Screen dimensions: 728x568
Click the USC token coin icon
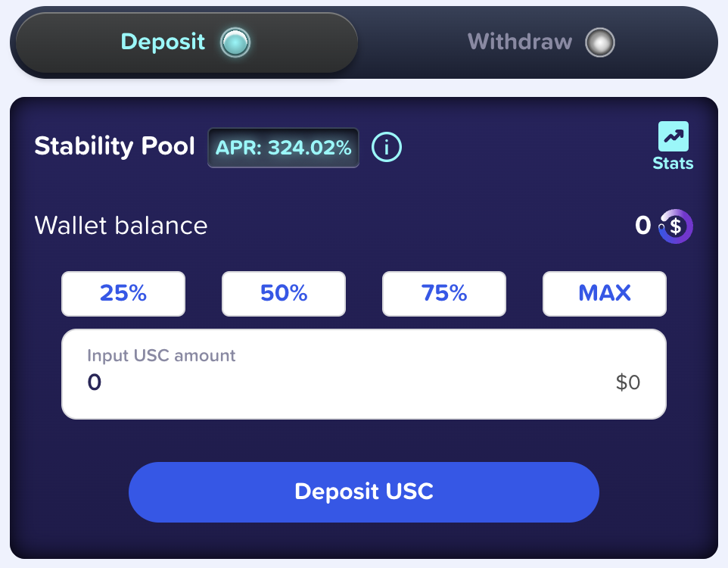click(x=676, y=226)
